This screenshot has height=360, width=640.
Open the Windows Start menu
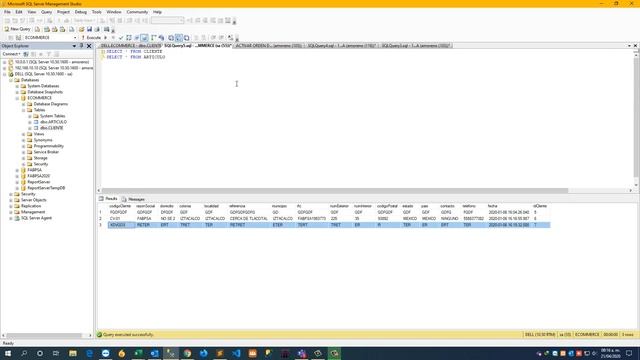[x=8, y=353]
